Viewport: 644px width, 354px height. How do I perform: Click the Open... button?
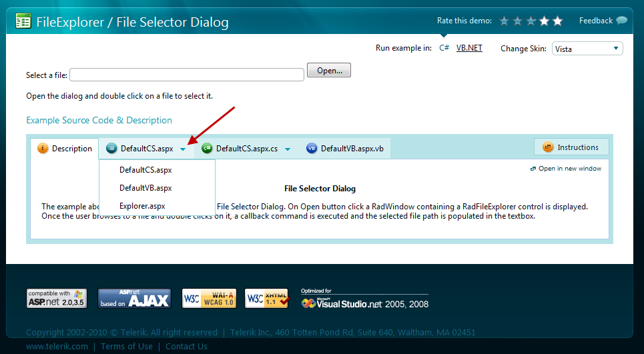coord(329,70)
